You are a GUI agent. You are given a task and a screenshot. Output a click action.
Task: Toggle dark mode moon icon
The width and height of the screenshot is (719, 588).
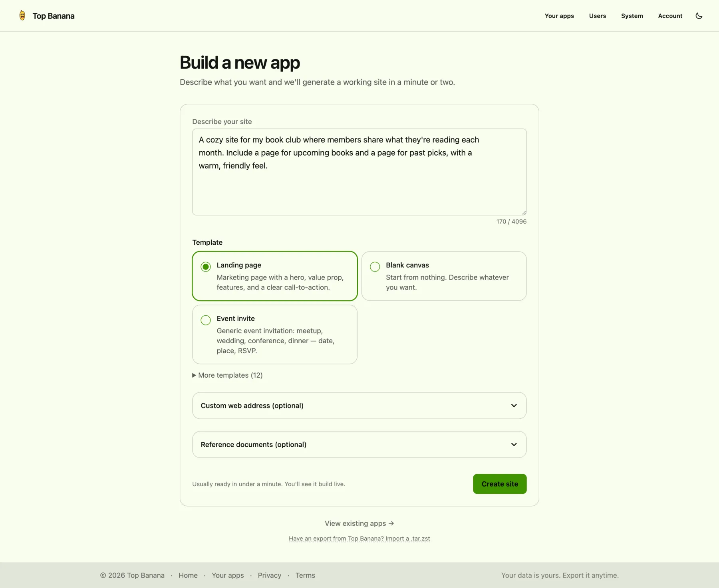(x=699, y=16)
